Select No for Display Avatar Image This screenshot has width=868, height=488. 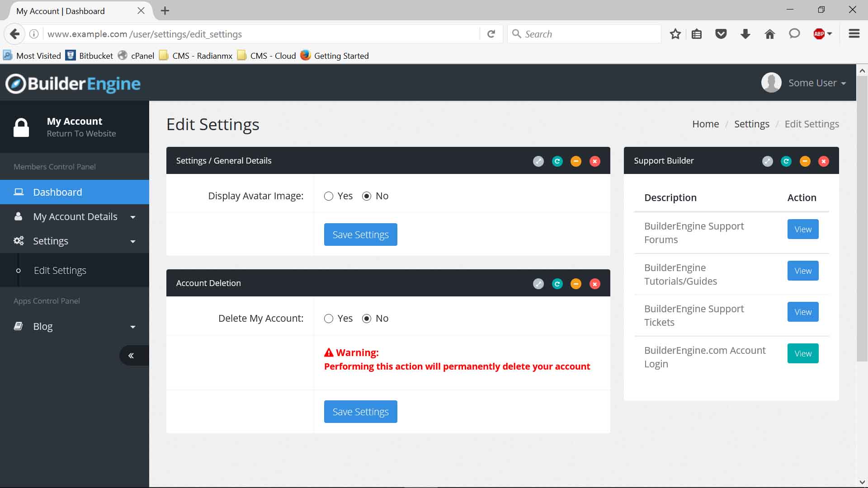(367, 196)
